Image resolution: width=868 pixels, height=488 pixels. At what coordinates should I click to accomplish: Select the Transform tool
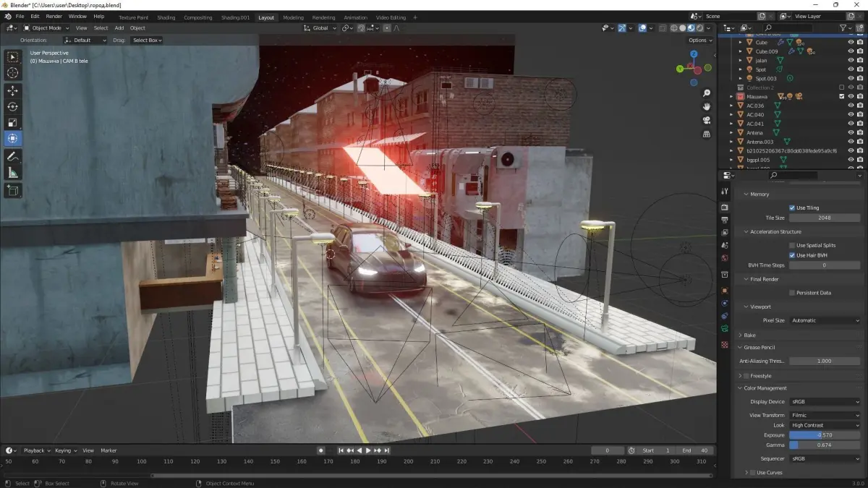coord(13,138)
